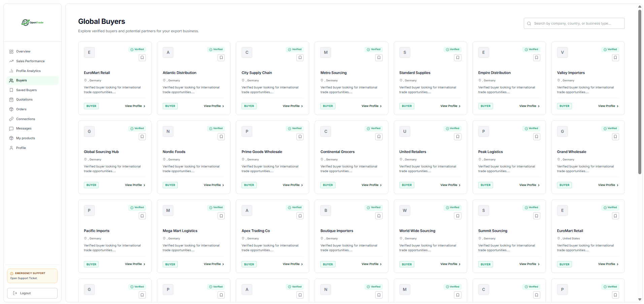The height and width of the screenshot is (304, 644).
Task: Toggle bookmark on Apex Trading Co card
Action: pos(300,216)
